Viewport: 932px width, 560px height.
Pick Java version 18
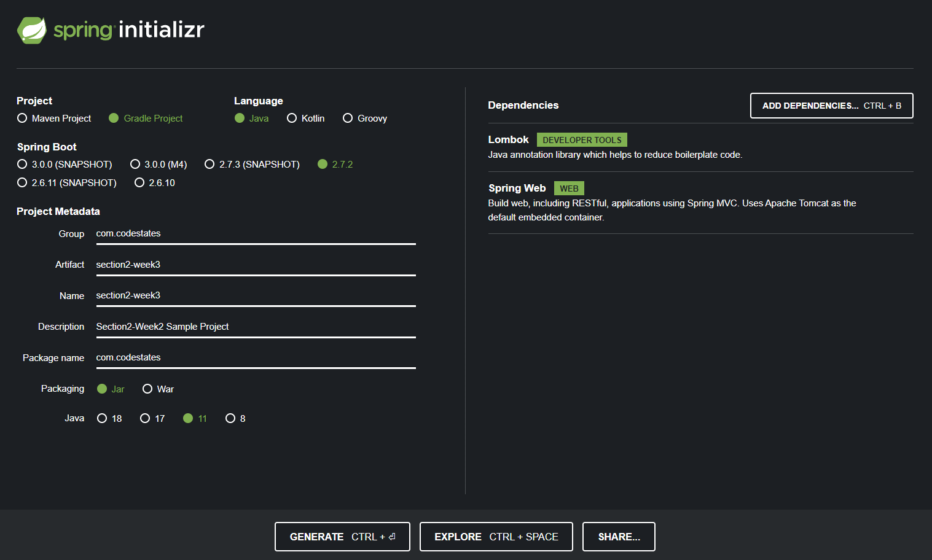[109, 418]
